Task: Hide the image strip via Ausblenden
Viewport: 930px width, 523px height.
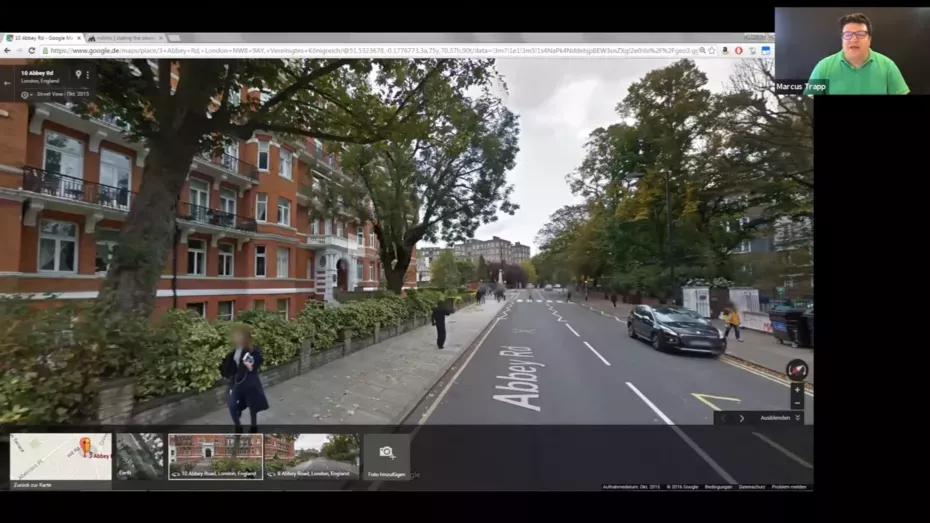Action: click(x=778, y=418)
